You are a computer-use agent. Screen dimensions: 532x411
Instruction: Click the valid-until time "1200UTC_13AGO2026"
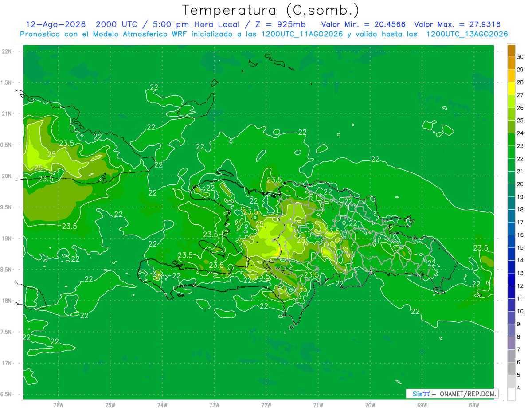(467, 34)
